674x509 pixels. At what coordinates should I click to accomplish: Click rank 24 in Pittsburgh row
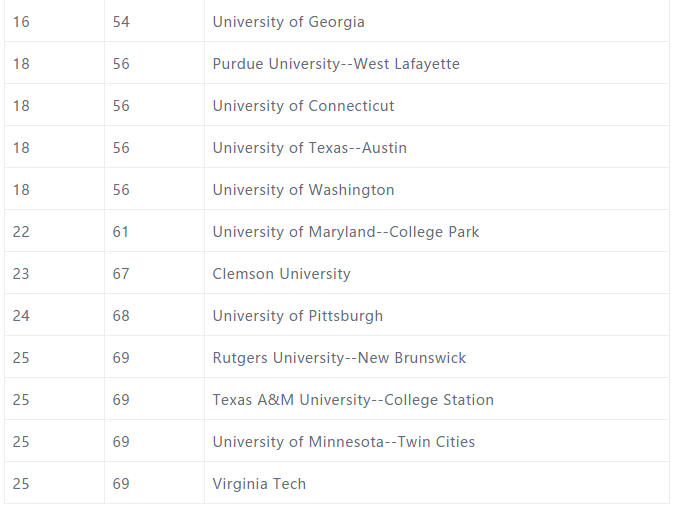21,316
